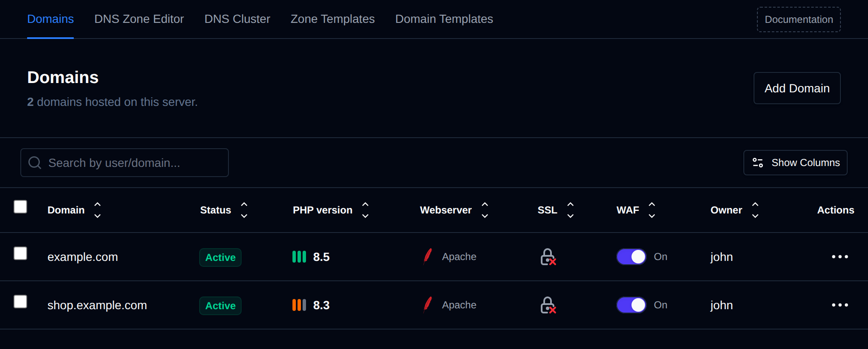Focus the Search by user/domain field
Image resolution: width=868 pixels, height=349 pixels.
point(125,163)
